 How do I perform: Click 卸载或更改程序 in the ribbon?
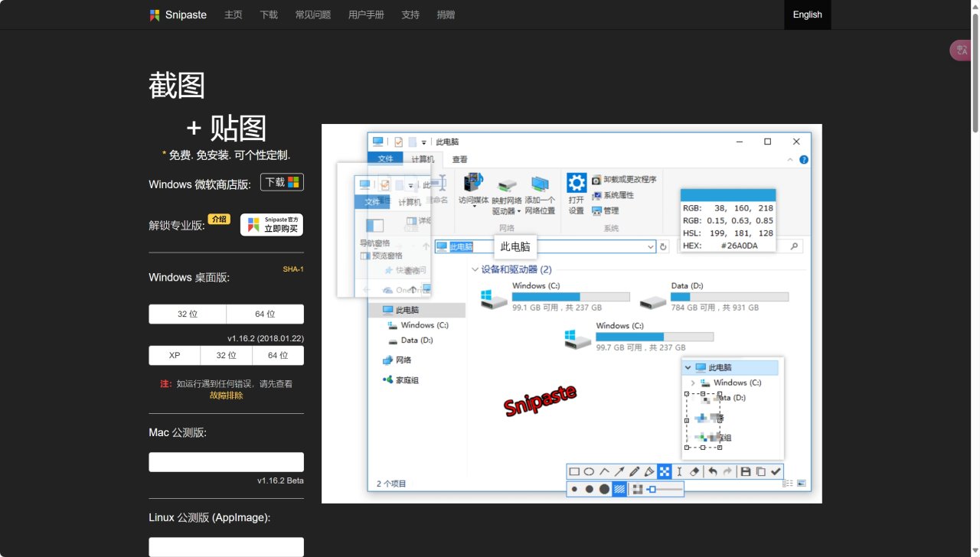(x=624, y=180)
